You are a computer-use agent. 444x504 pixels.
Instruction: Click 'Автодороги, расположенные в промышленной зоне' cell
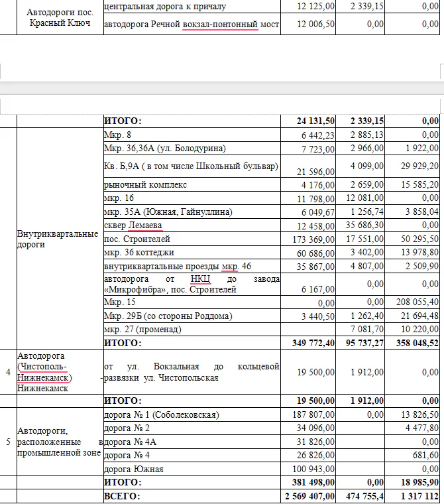60,442
